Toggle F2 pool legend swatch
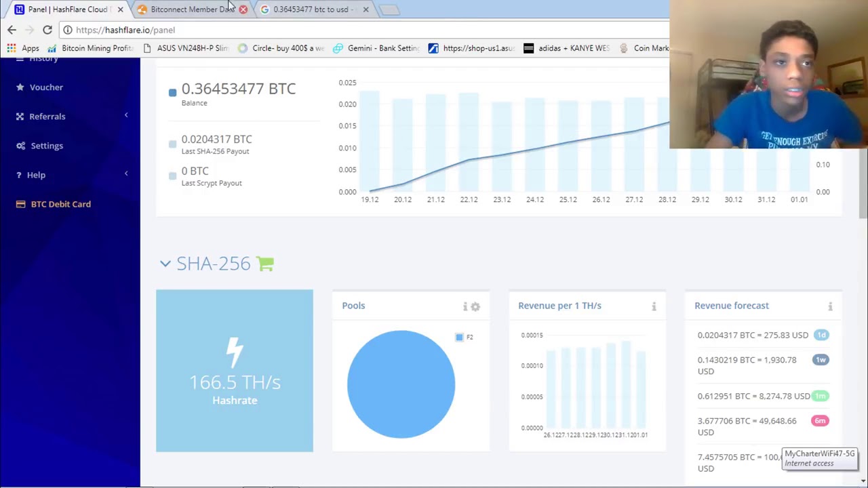The height and width of the screenshot is (488, 868). [460, 337]
